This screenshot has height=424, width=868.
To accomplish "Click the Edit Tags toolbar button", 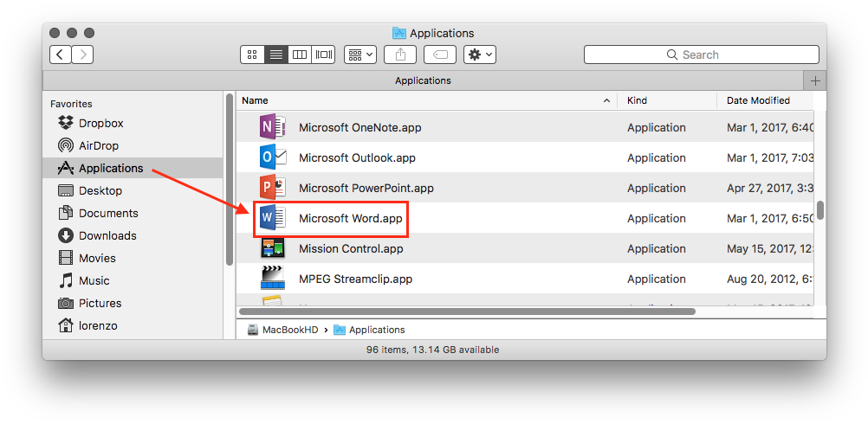I will pos(440,55).
